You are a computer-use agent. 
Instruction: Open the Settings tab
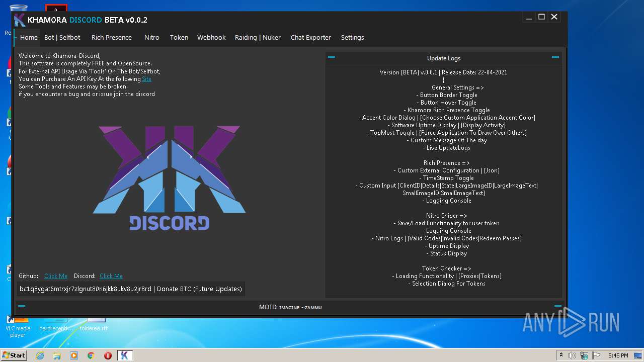click(x=352, y=38)
